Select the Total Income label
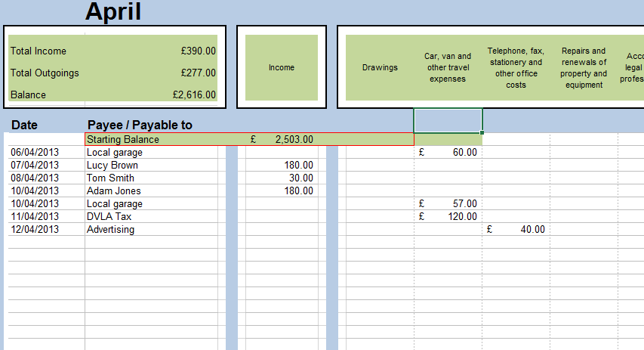 pyautogui.click(x=39, y=51)
